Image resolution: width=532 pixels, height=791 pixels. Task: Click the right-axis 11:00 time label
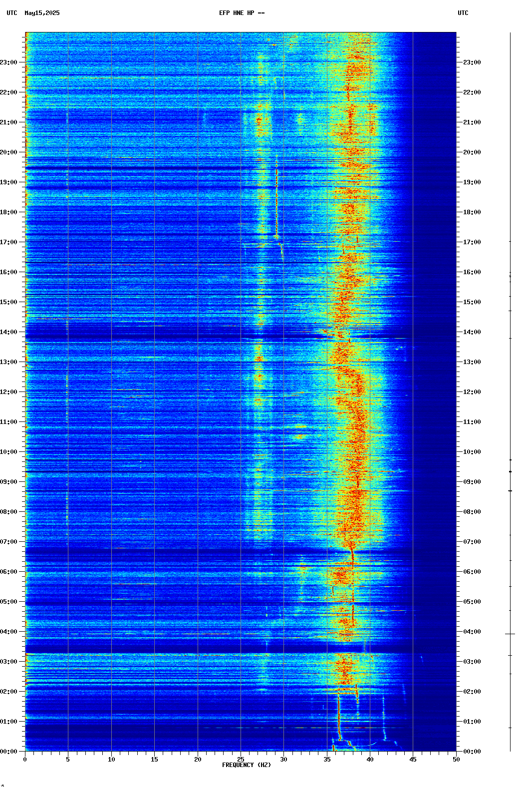[x=472, y=422]
